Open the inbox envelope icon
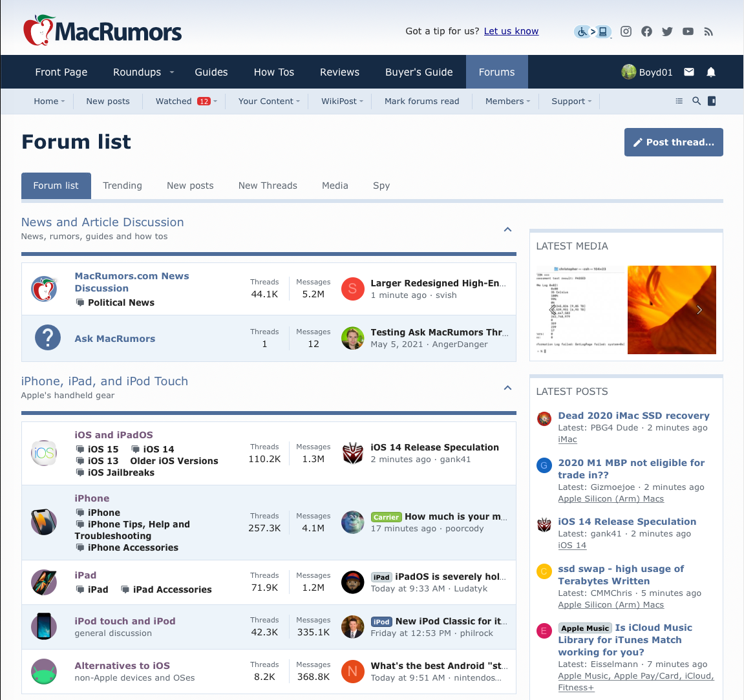This screenshot has width=744, height=700. point(689,72)
